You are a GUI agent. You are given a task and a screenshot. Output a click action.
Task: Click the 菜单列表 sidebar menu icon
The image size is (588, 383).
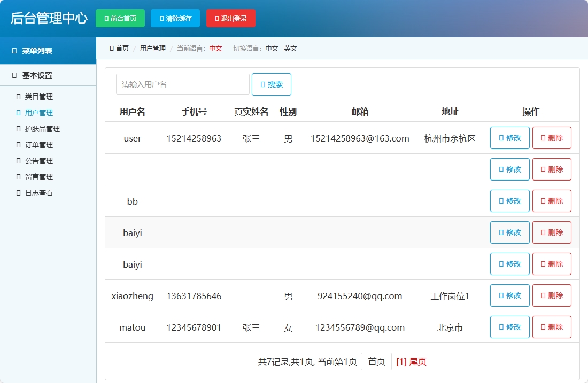14,51
